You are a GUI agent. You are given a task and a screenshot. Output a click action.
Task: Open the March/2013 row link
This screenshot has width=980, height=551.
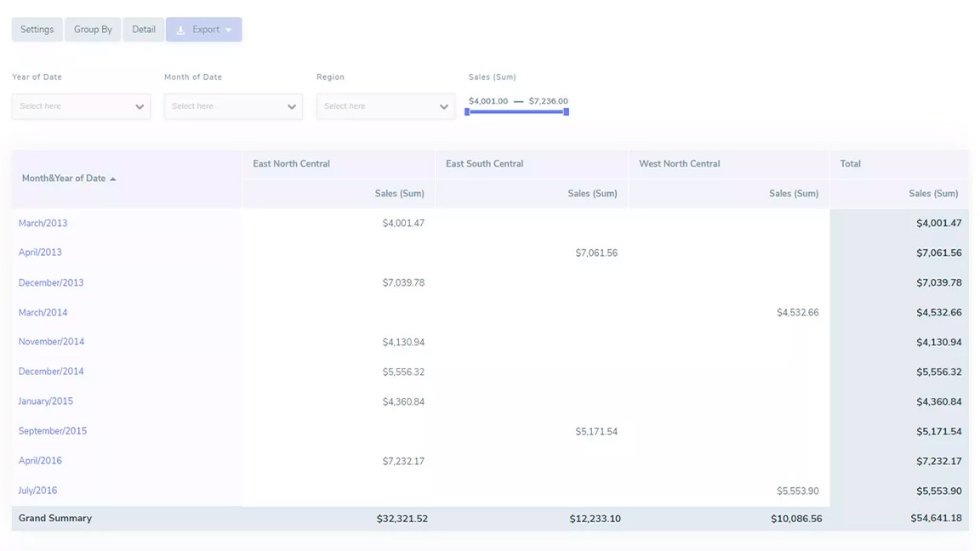pos(43,224)
